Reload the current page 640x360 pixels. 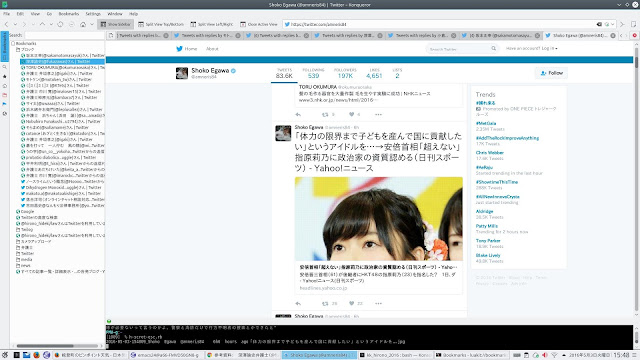tap(60, 24)
